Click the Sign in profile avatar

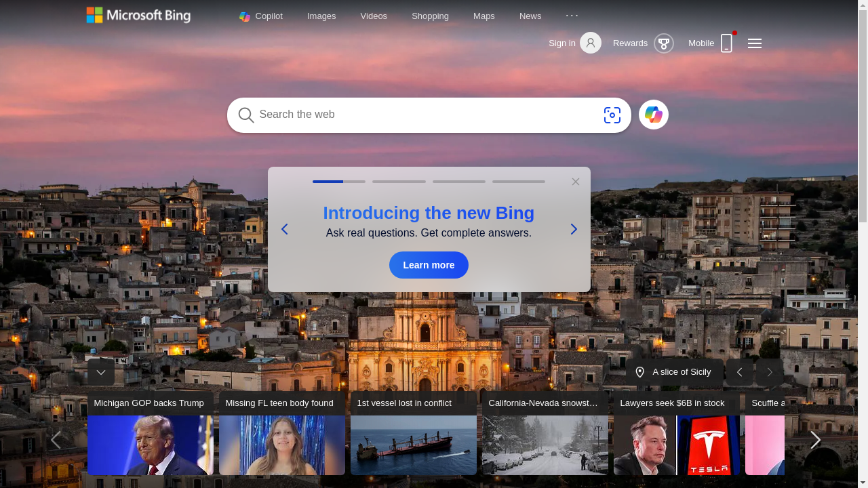pyautogui.click(x=590, y=43)
